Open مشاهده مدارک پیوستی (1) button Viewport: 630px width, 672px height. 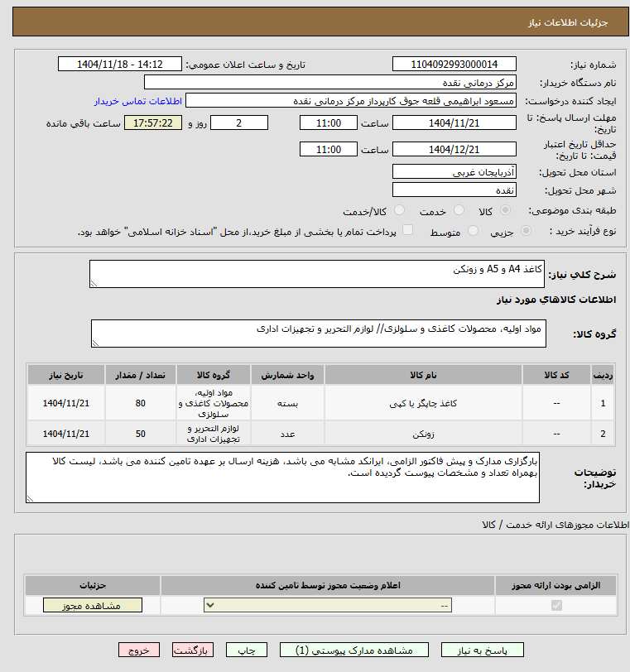(x=354, y=650)
